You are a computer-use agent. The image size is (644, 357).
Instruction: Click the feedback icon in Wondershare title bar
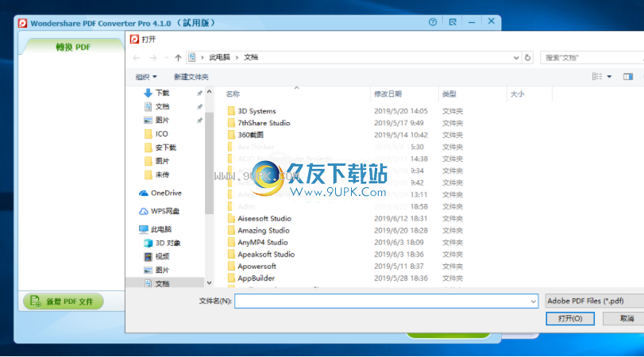[x=453, y=22]
